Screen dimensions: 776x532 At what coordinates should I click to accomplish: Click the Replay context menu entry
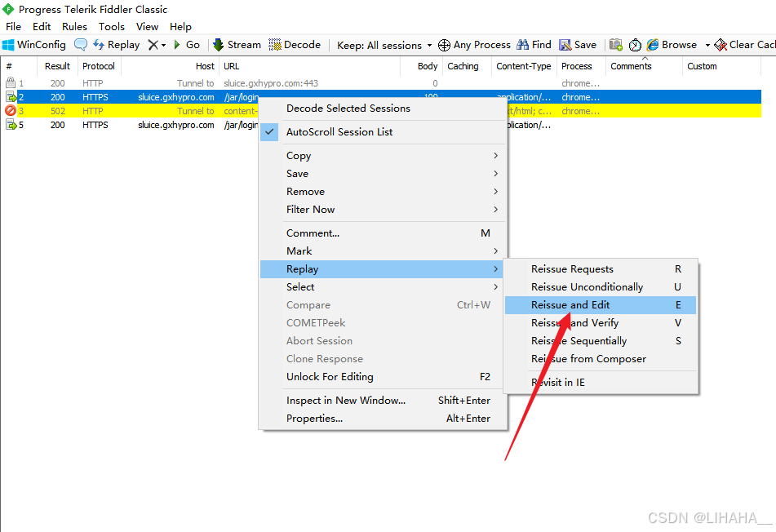pos(384,269)
